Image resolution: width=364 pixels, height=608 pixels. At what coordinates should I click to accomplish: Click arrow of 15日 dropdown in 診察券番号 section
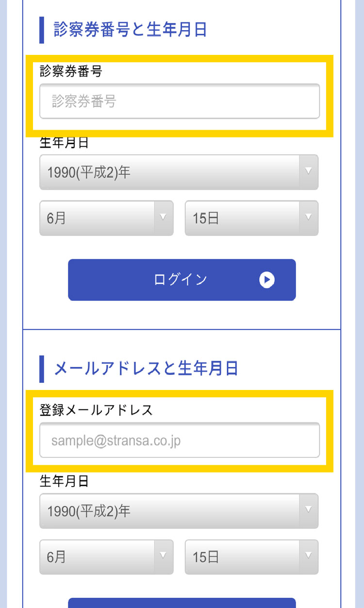click(x=309, y=218)
